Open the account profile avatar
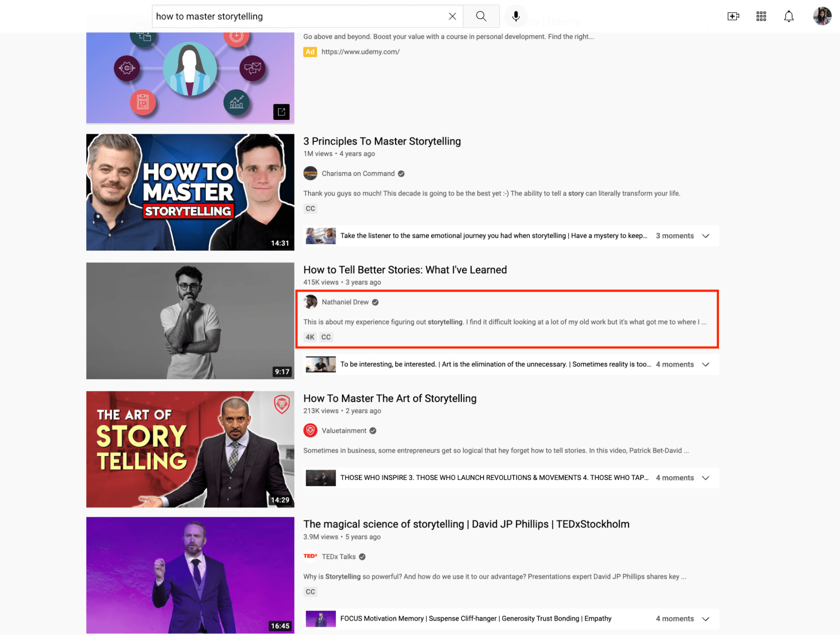This screenshot has height=635, width=840. [x=822, y=16]
